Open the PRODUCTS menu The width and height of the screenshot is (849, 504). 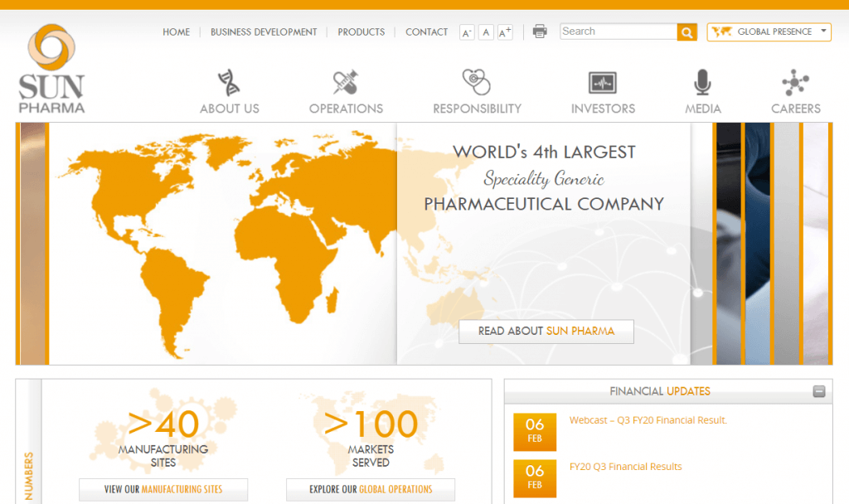point(361,32)
